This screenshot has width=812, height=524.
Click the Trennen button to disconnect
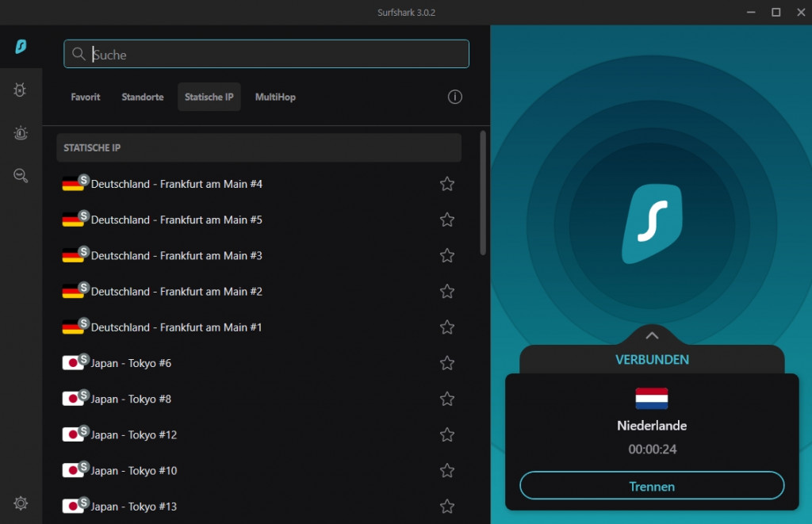pyautogui.click(x=651, y=486)
